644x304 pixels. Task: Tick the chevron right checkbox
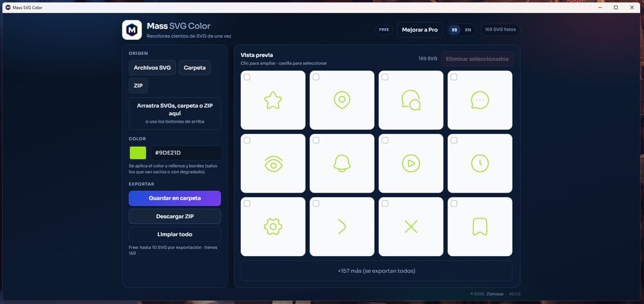[316, 204]
